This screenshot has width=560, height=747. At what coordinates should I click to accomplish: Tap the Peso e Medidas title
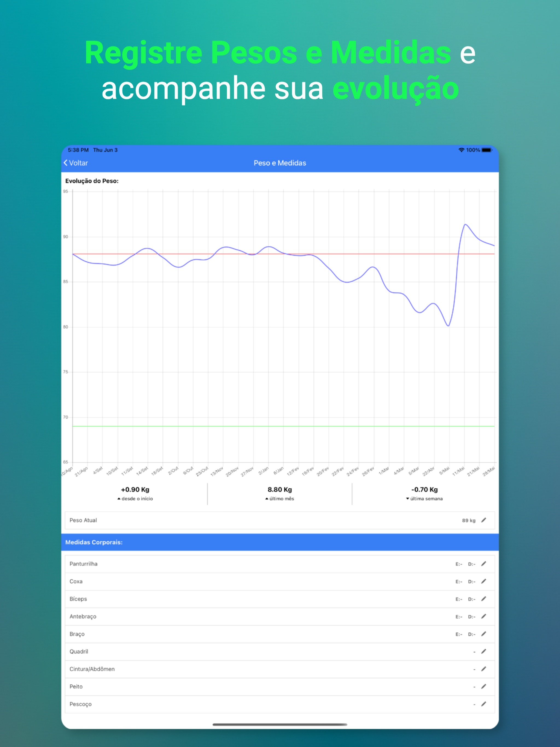click(x=280, y=162)
